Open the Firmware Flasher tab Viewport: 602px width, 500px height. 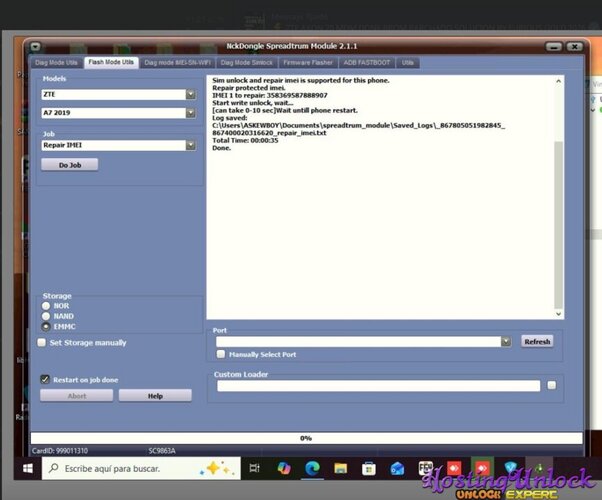click(x=308, y=63)
